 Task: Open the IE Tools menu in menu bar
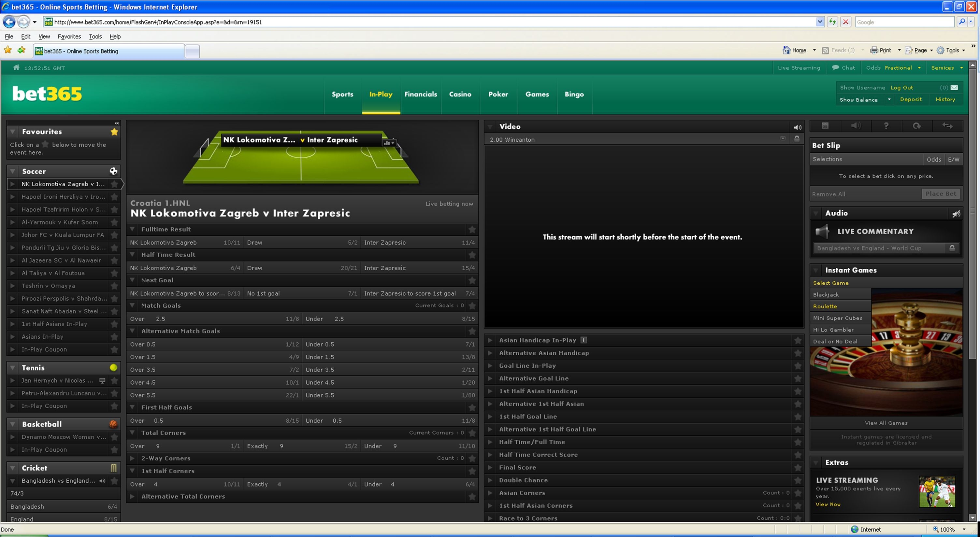coord(95,36)
